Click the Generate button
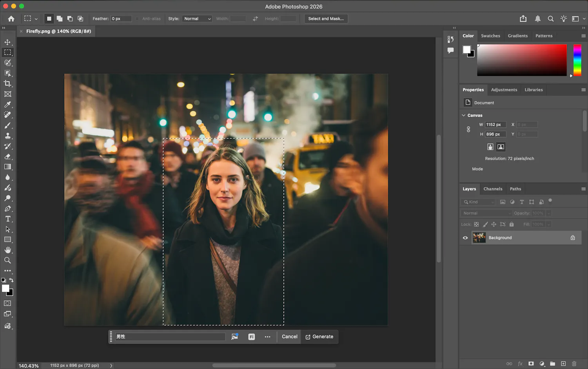Screen dimensions: 588x369 pyautogui.click(x=319, y=336)
